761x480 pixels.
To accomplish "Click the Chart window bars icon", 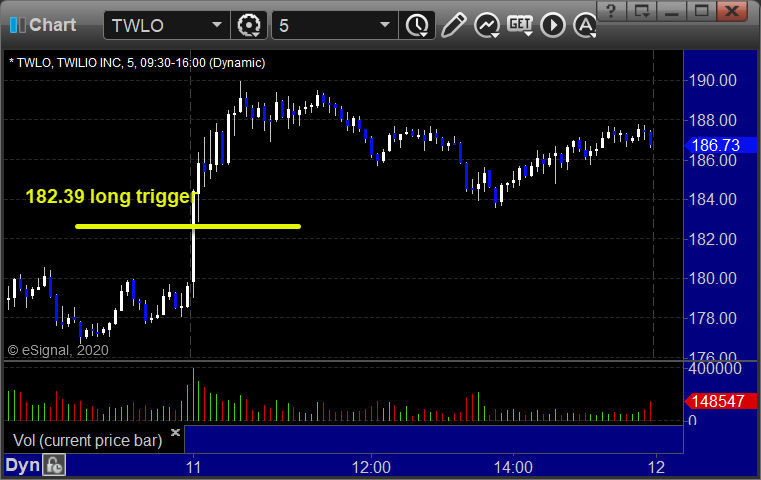I will pos(17,25).
